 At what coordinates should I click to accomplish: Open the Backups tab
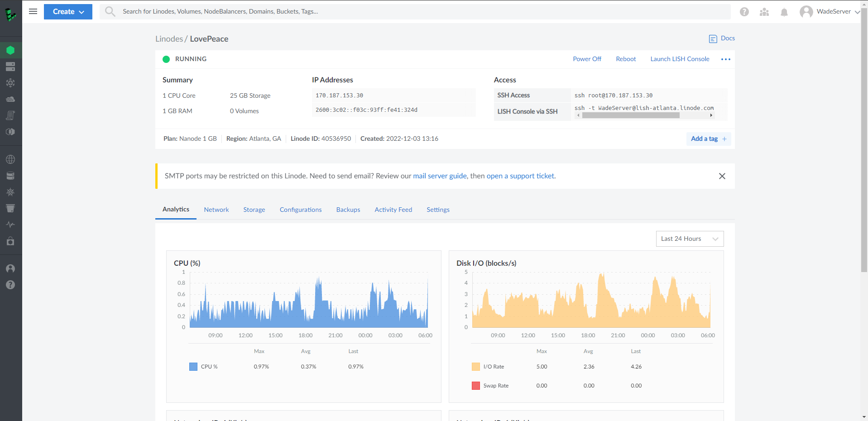348,210
